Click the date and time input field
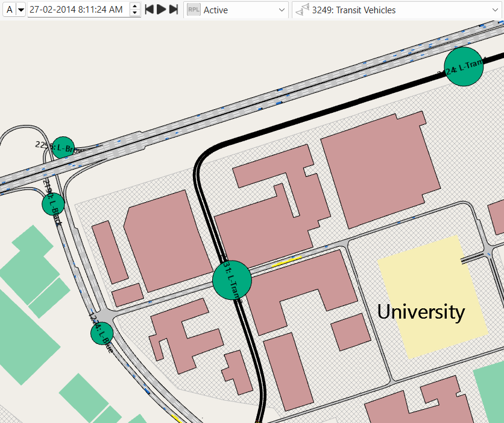This screenshot has height=423, width=504. [x=77, y=10]
